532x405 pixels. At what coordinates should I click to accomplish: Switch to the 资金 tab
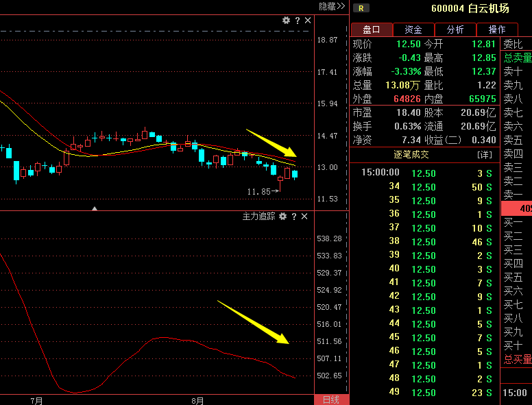[413, 29]
